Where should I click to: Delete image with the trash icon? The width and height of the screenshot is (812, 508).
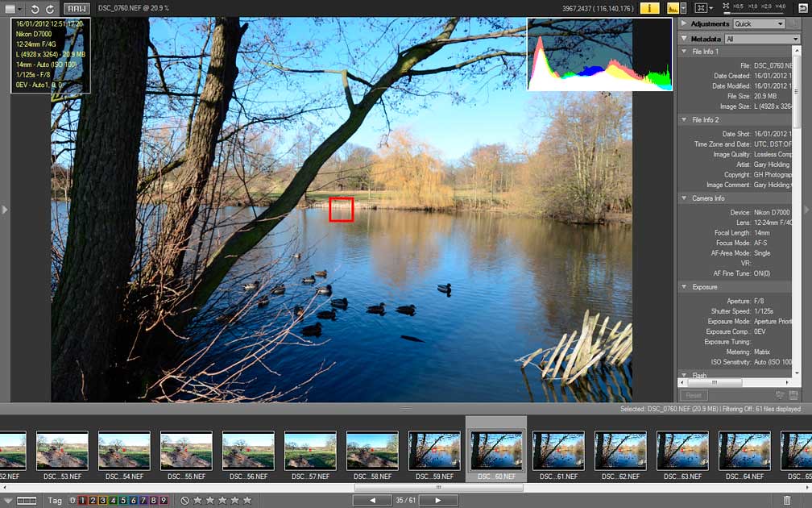pos(787,501)
